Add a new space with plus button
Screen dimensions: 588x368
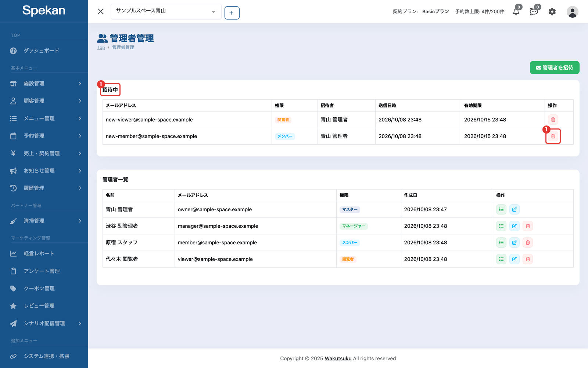tap(232, 13)
